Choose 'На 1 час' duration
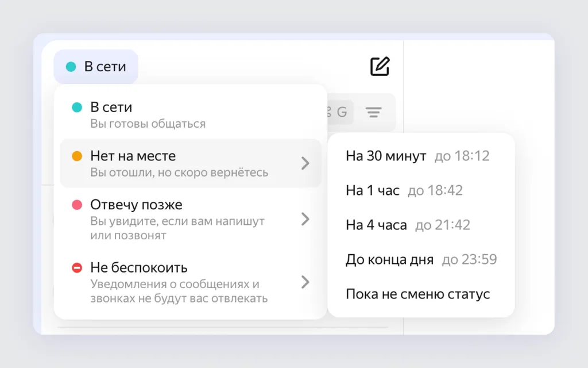 421,190
